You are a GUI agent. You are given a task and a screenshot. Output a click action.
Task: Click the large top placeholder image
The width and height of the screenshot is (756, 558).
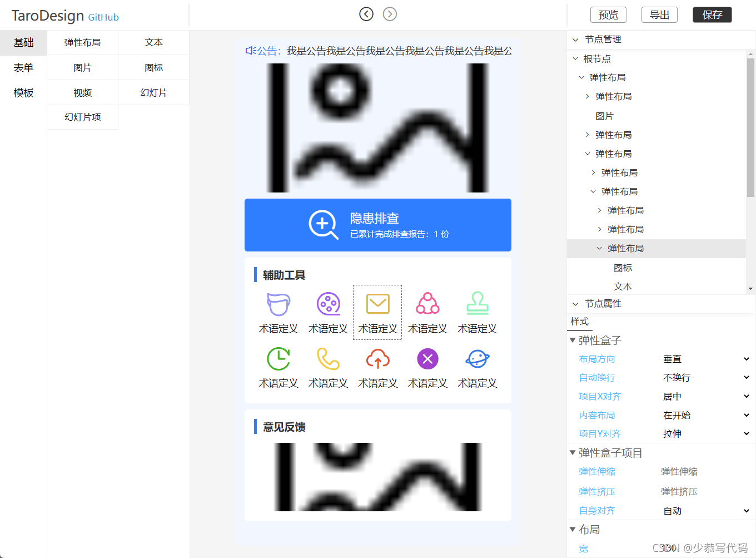coord(378,128)
